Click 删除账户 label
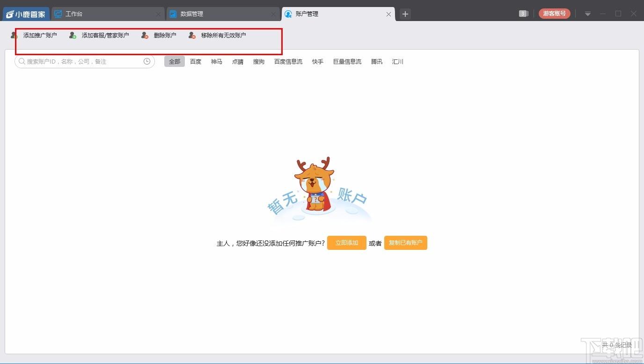The image size is (644, 364). point(165,35)
